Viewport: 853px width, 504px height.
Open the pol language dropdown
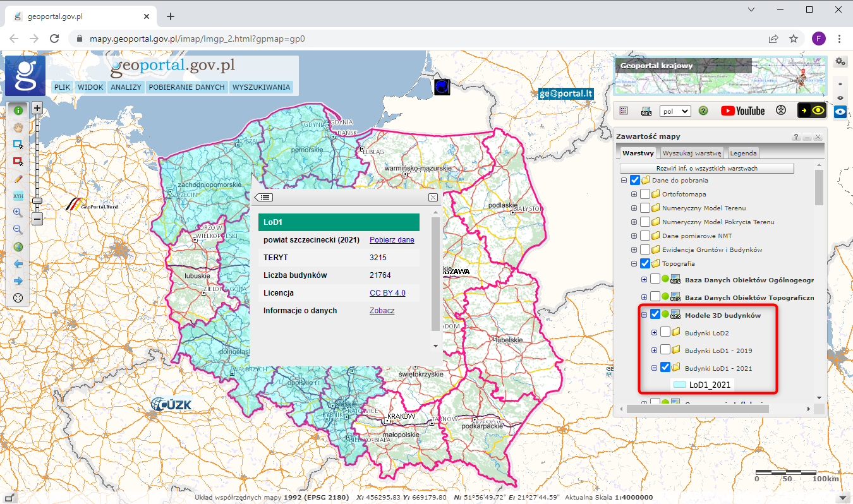coord(675,111)
